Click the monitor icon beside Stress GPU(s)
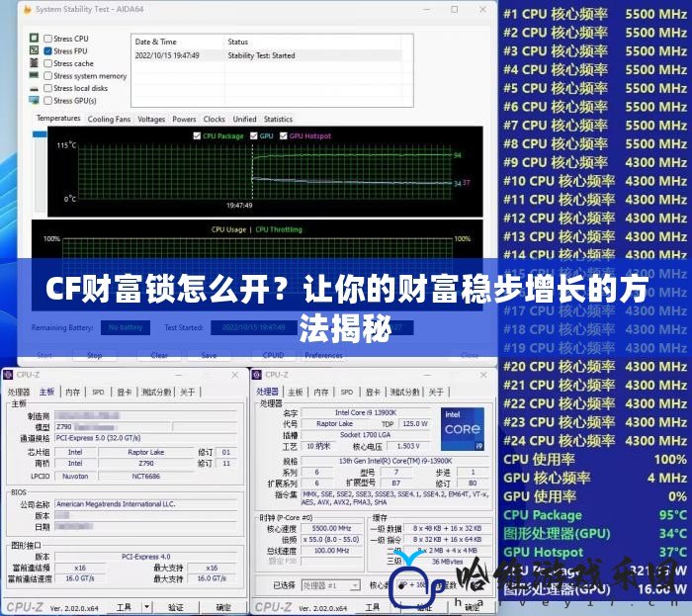This screenshot has width=692, height=616. [x=34, y=100]
